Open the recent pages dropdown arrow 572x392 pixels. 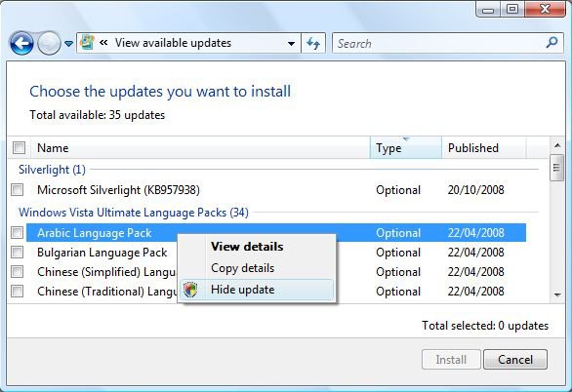point(68,44)
